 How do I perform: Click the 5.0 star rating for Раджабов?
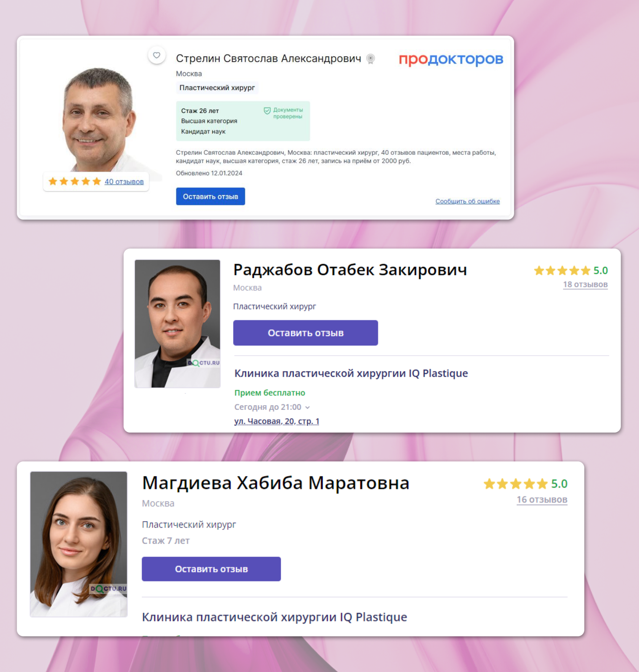pos(571,271)
